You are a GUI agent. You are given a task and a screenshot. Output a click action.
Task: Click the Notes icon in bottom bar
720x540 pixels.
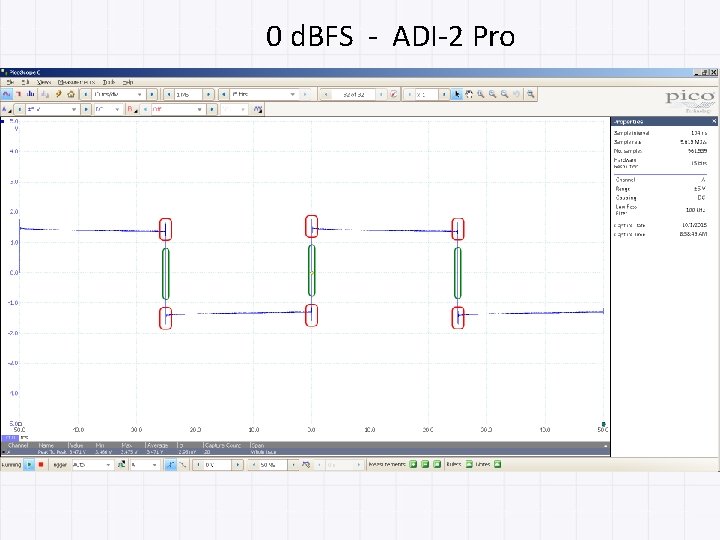497,464
